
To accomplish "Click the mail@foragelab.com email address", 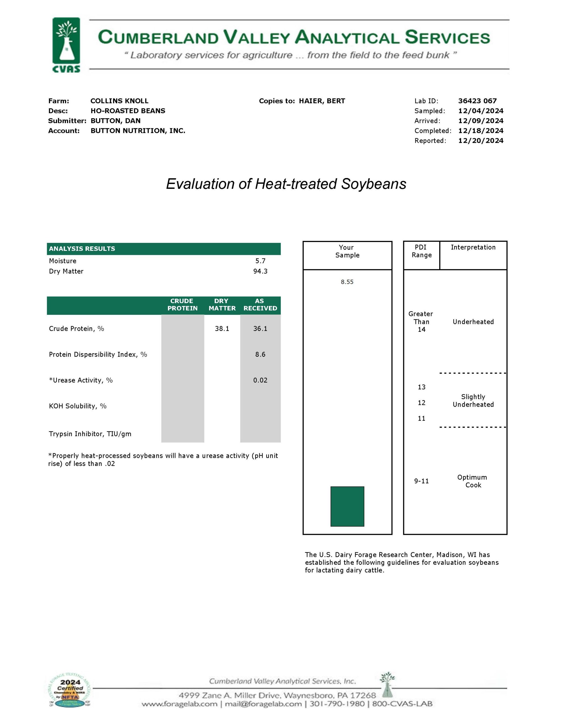I will point(263,704).
